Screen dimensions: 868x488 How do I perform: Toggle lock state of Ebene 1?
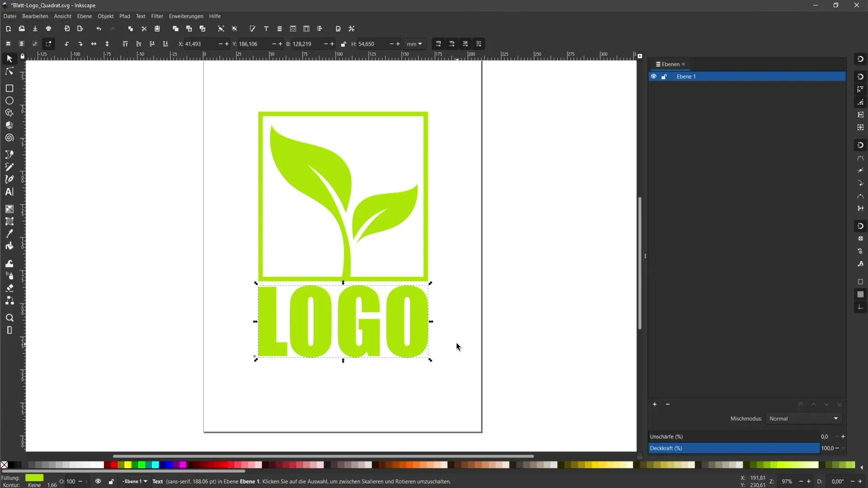tap(664, 76)
